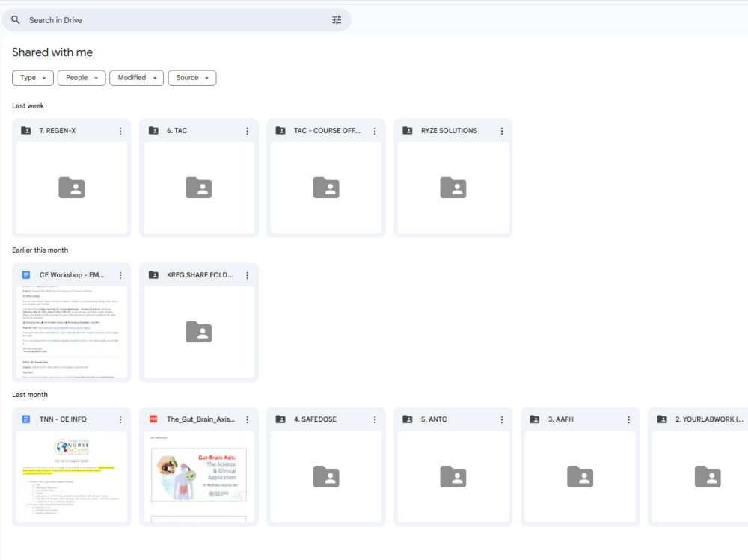The image size is (748, 560).
Task: Select the 5. ANTC folder thumbnail
Action: [453, 476]
